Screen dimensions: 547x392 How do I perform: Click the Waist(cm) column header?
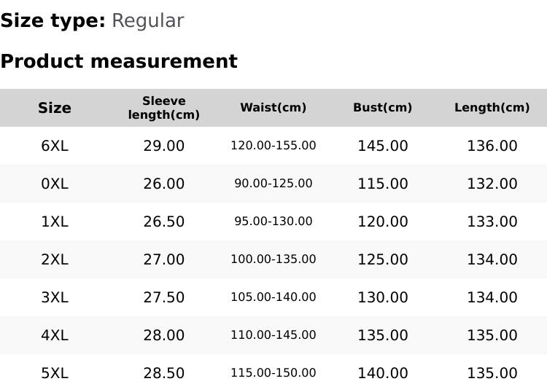click(273, 108)
